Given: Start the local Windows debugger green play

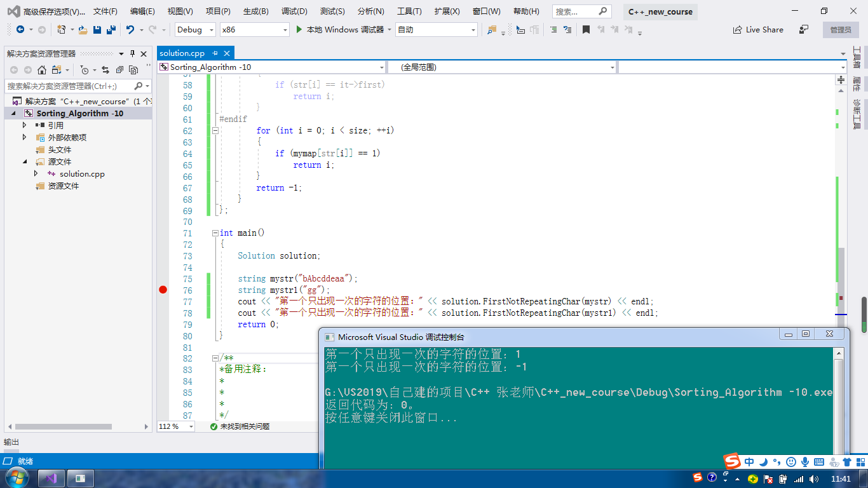Looking at the screenshot, I should 300,30.
